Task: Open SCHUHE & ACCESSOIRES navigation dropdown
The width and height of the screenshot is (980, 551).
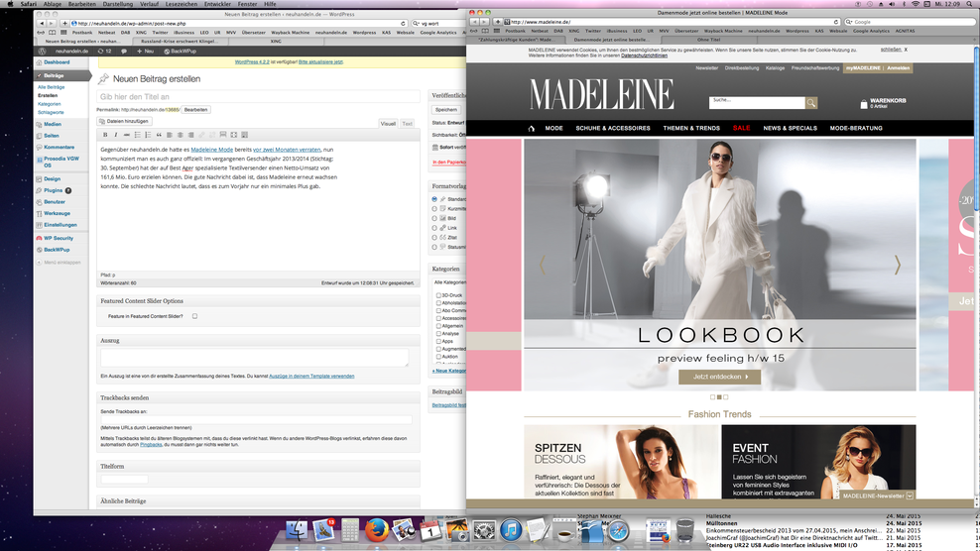Action: point(613,128)
